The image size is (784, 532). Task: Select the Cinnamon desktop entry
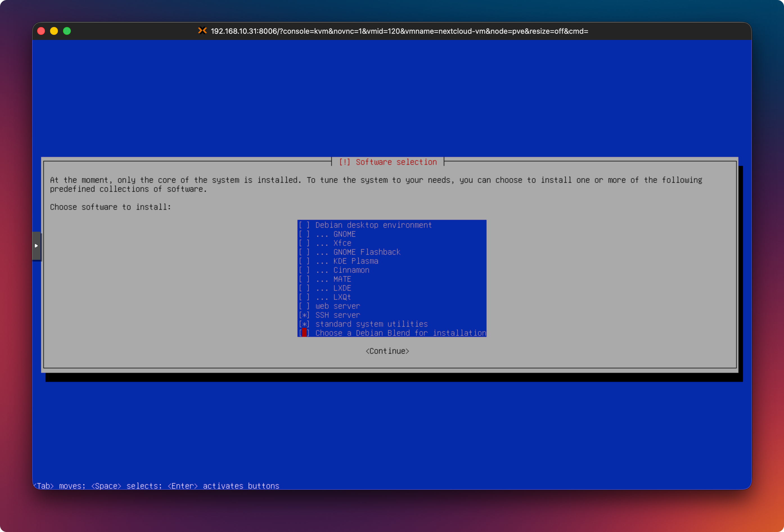(304, 270)
